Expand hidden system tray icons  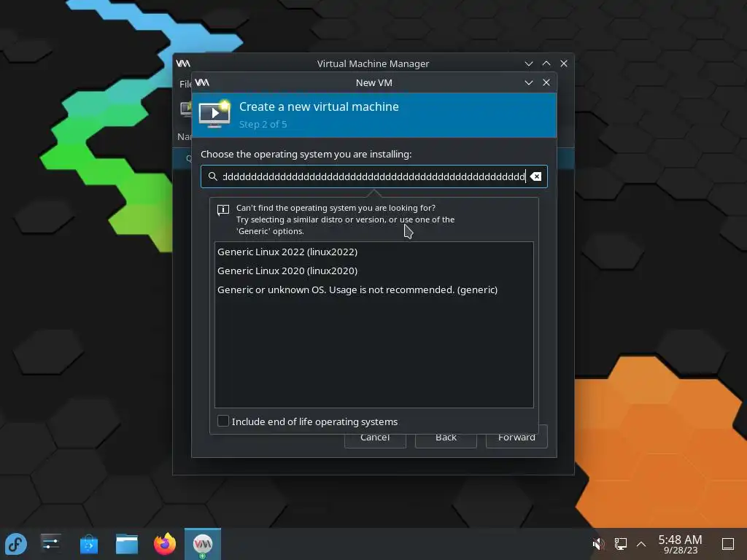pos(641,544)
